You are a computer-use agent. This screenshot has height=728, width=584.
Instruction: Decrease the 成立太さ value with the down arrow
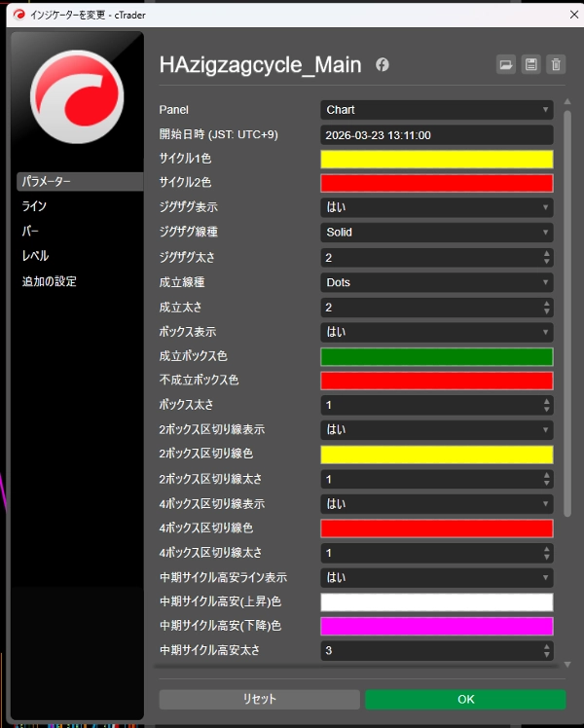546,311
